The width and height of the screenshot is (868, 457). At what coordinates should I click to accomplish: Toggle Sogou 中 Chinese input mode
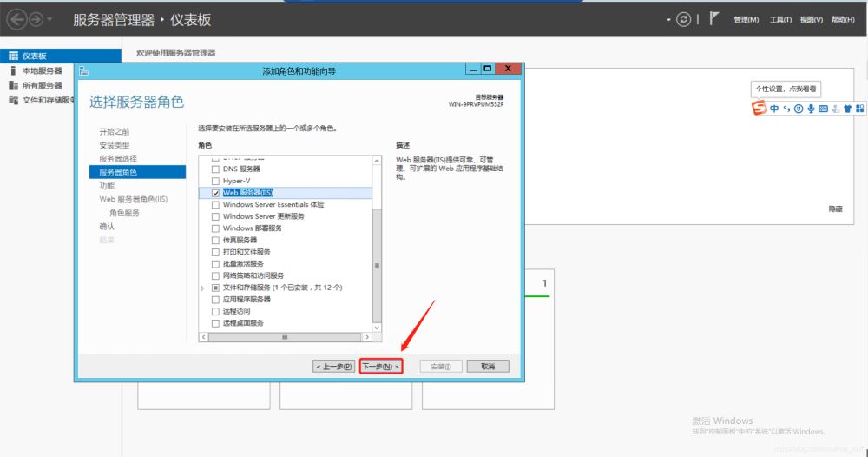pos(774,109)
